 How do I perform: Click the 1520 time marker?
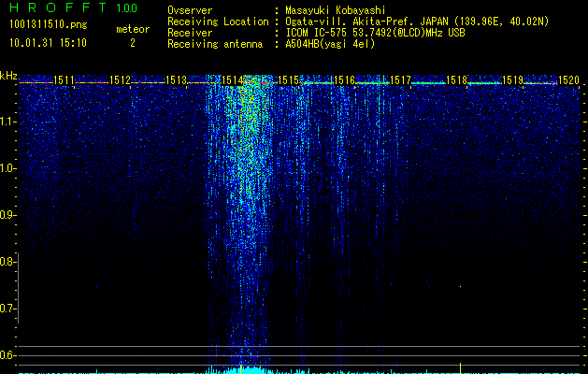pos(568,80)
